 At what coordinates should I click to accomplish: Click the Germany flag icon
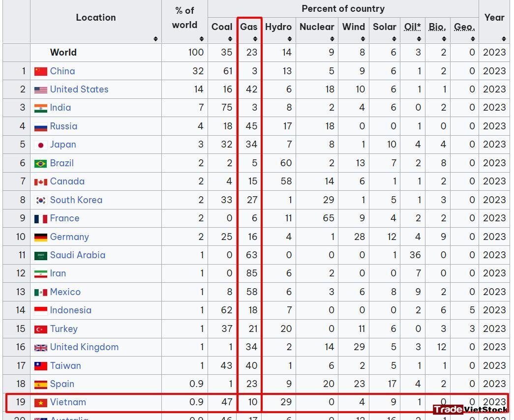[x=41, y=237]
